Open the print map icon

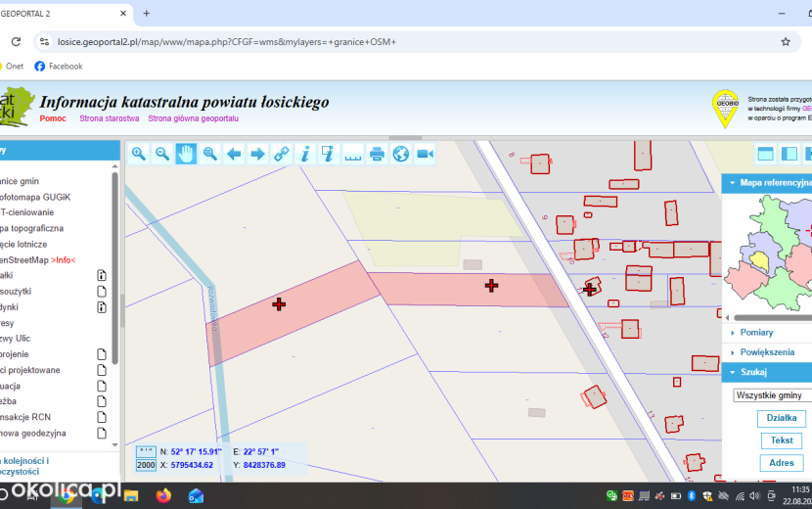[x=377, y=154]
